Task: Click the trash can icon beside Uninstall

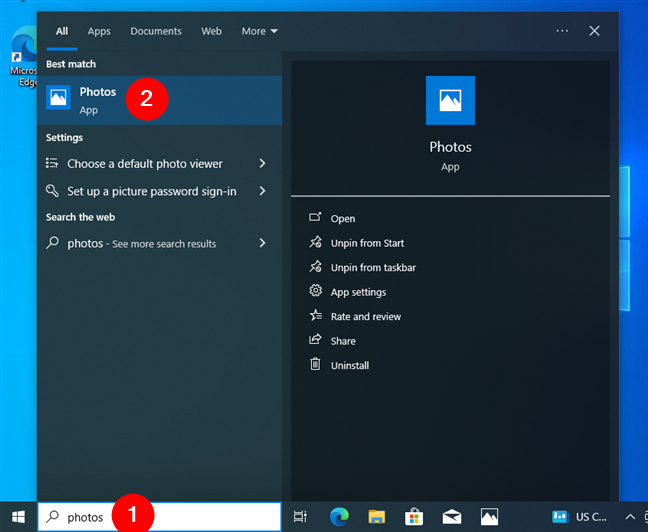Action: [x=315, y=364]
